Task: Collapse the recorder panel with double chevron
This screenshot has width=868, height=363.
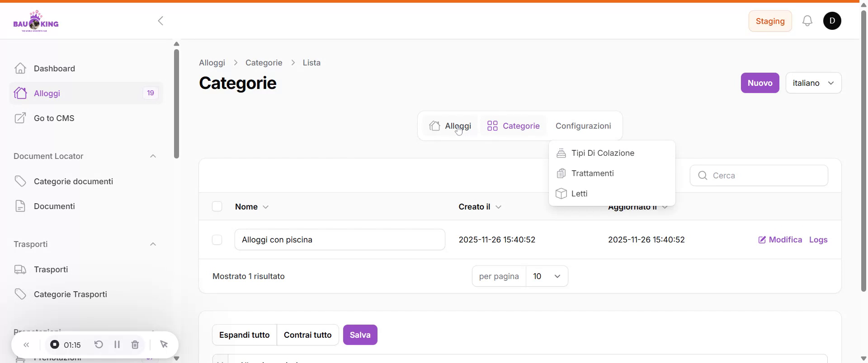Action: [x=27, y=345]
